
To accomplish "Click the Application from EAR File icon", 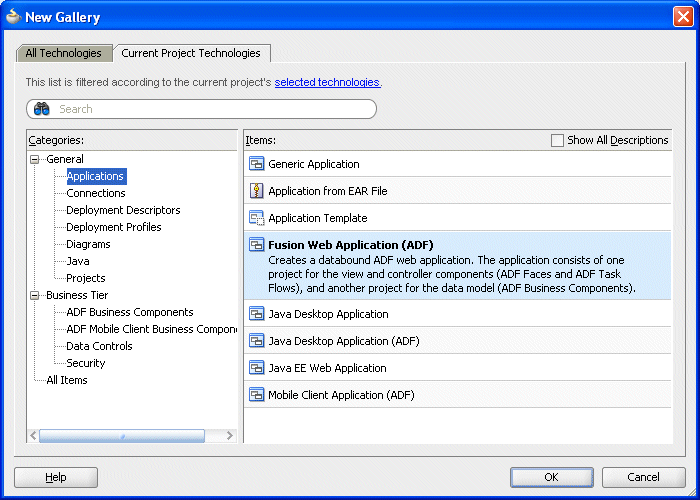I will pos(257,191).
